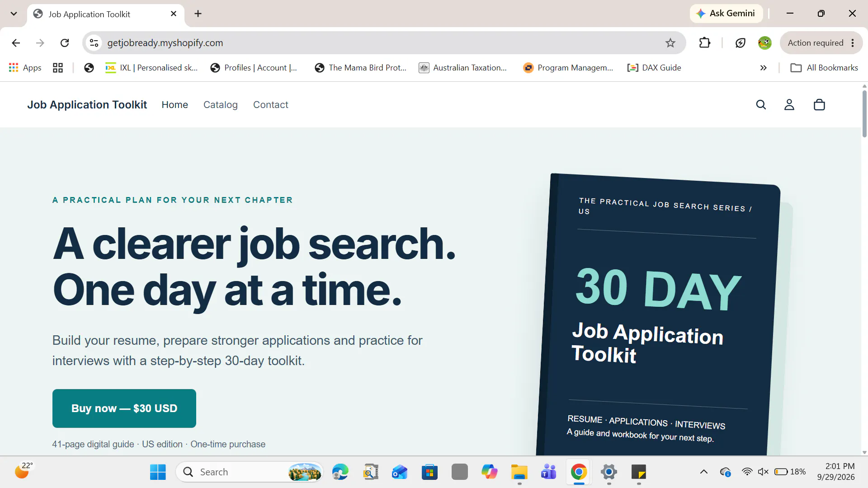Open the Apps grid shortcut in bookmarks bar
This screenshot has height=488, width=868.
(x=25, y=68)
